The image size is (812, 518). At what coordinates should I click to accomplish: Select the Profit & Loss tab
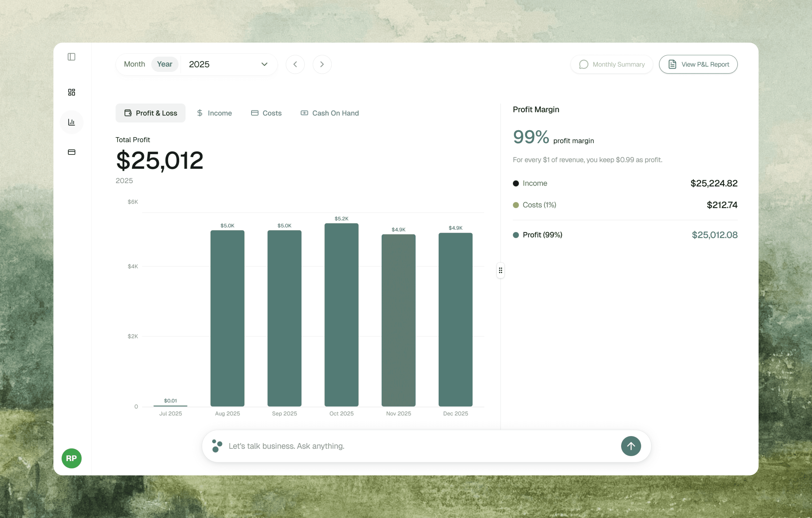pos(150,113)
